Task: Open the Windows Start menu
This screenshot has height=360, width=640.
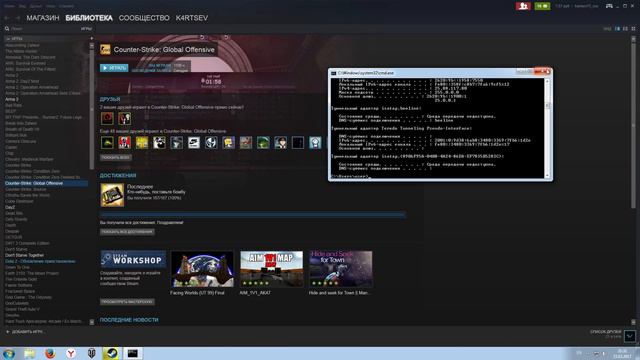Action: click(x=9, y=353)
